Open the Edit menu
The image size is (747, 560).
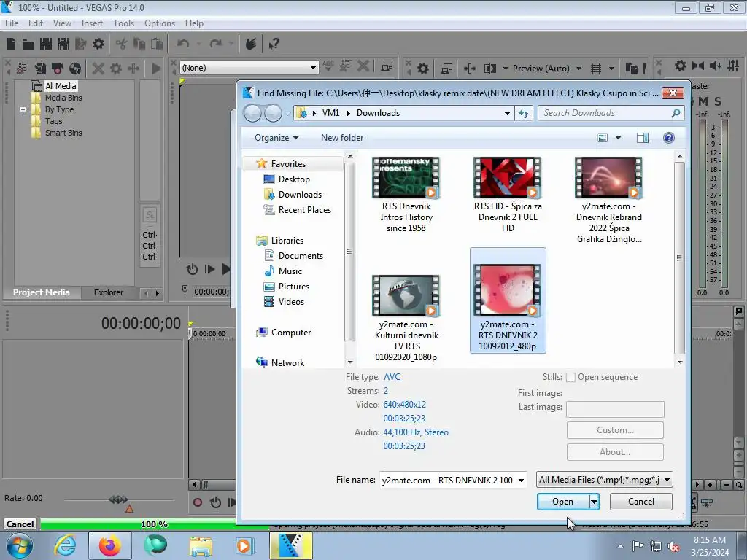35,23
